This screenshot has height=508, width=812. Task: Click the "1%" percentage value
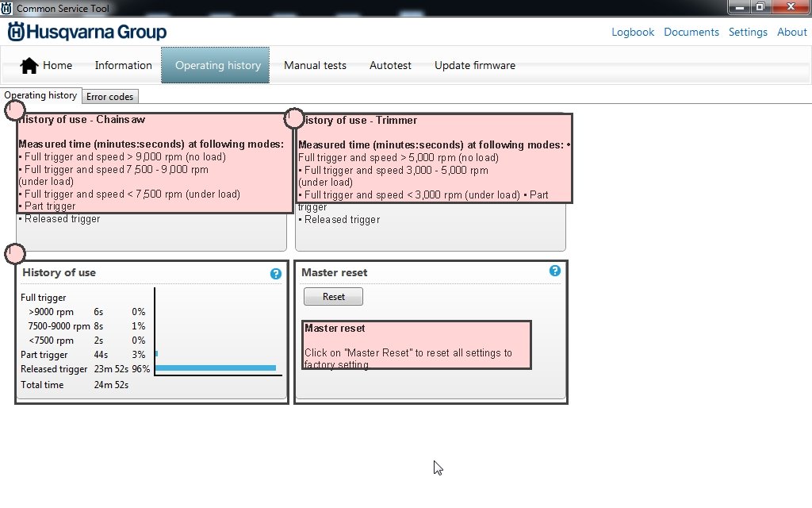click(x=138, y=326)
